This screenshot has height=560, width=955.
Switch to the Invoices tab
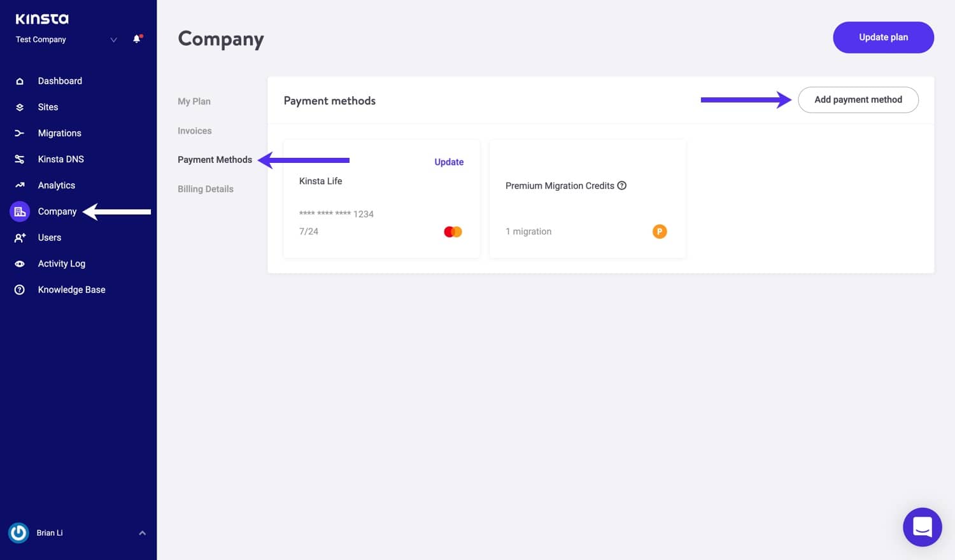[x=194, y=130]
